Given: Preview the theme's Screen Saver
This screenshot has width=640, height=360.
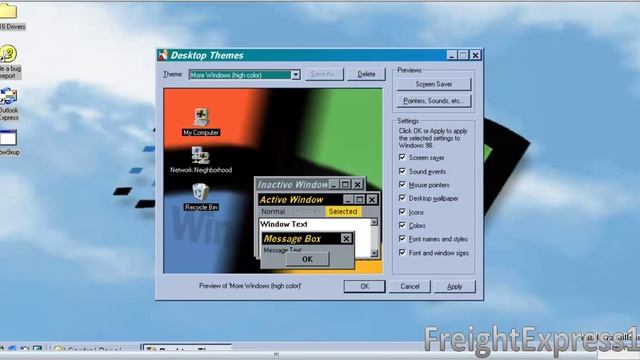Looking at the screenshot, I should (x=433, y=84).
